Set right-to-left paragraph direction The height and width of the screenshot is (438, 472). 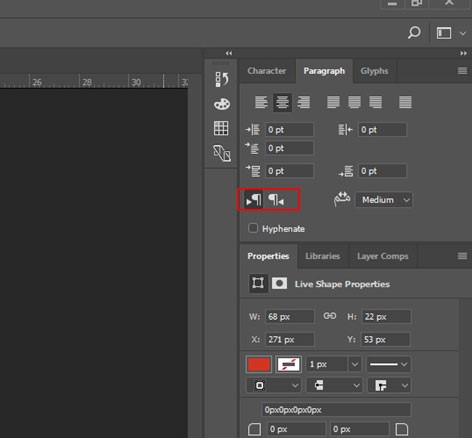pos(276,200)
